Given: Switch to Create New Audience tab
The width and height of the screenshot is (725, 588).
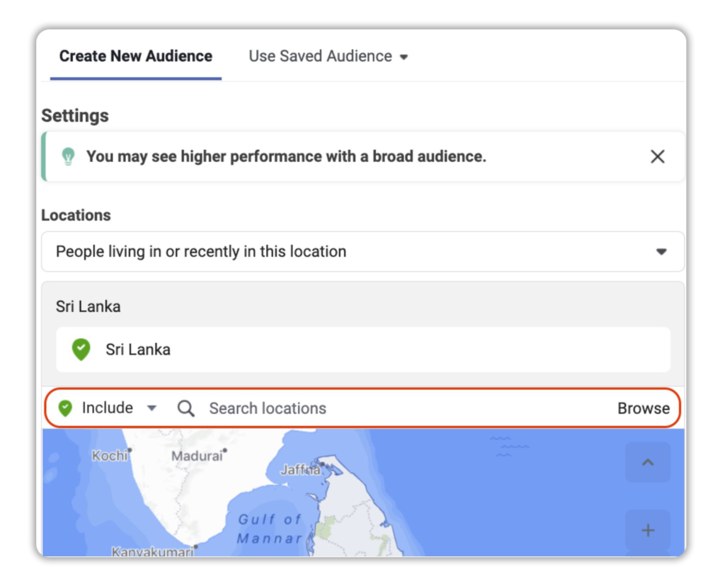Looking at the screenshot, I should click(135, 56).
